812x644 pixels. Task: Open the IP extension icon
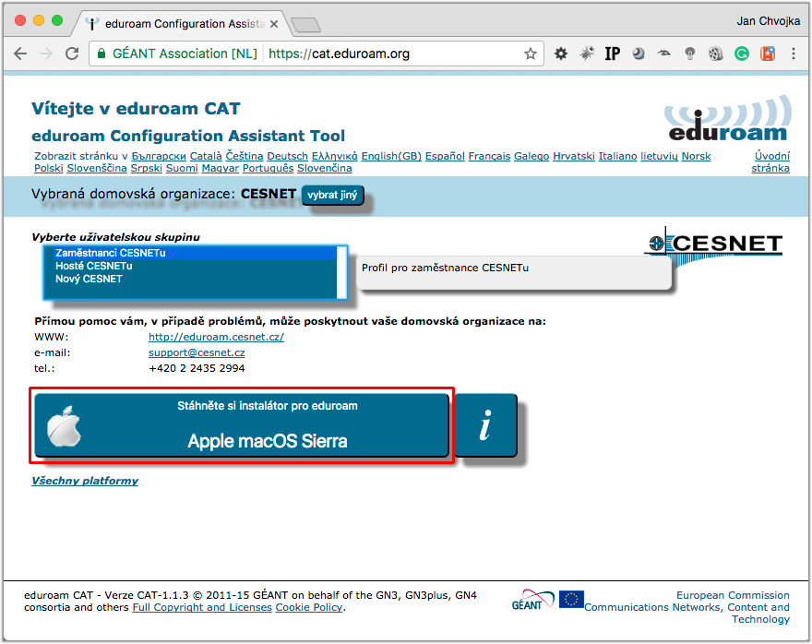point(613,54)
